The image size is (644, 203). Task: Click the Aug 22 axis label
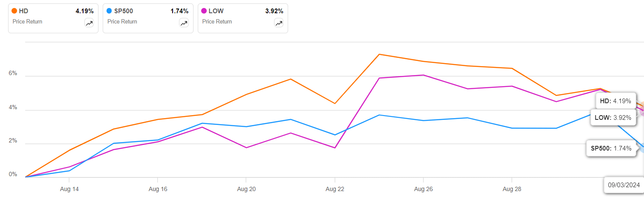(335, 189)
